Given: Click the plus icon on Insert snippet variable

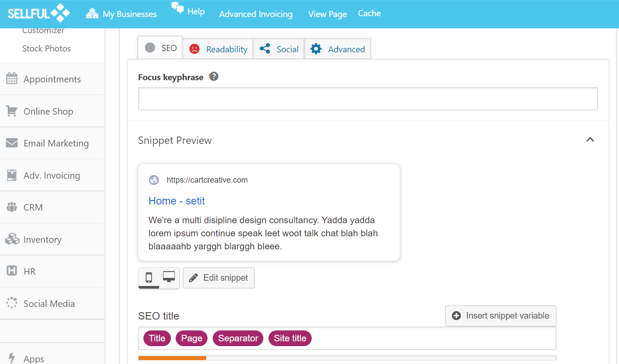Looking at the screenshot, I should tap(456, 316).
